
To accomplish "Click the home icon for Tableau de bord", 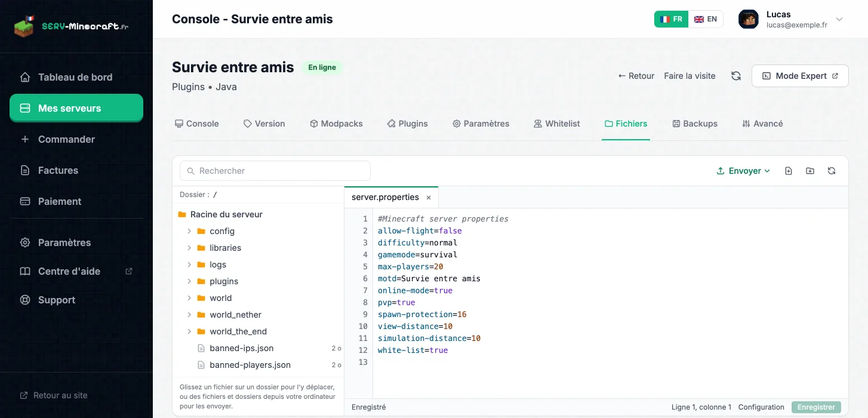I will (25, 77).
